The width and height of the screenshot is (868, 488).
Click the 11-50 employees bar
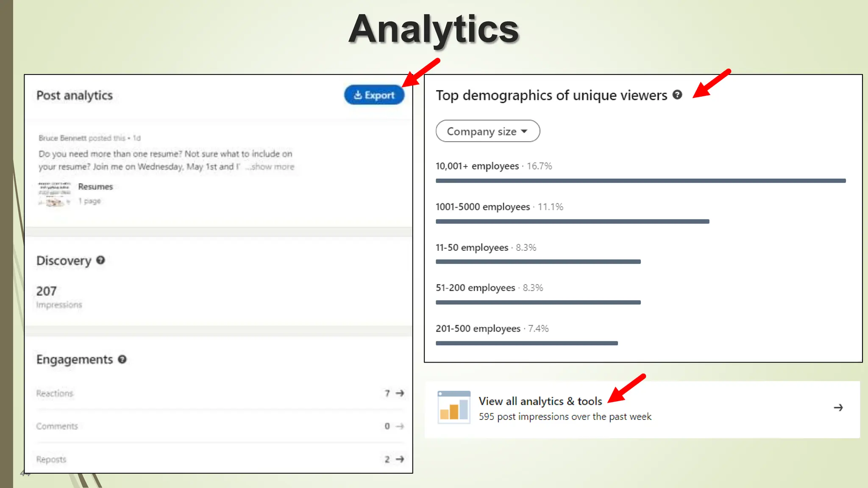point(538,262)
